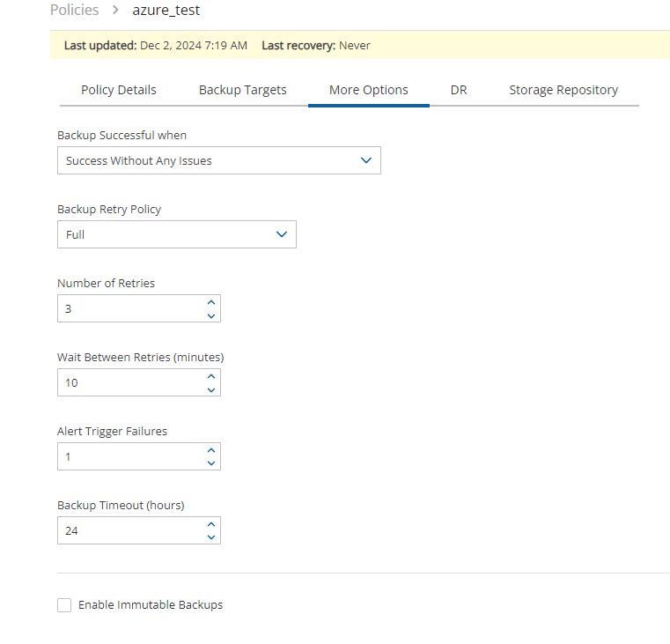Lower the Backup Timeout hours
The height and width of the screenshot is (644, 670).
[210, 537]
